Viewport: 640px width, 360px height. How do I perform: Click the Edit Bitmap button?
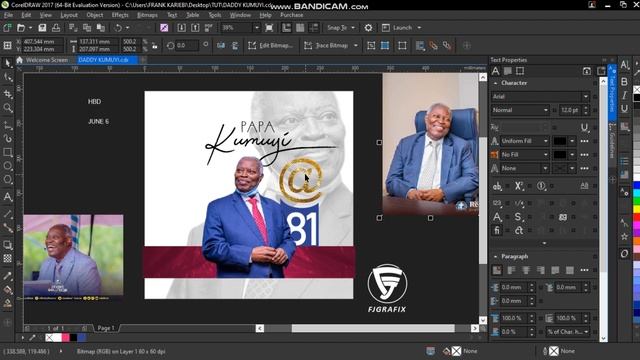point(271,45)
